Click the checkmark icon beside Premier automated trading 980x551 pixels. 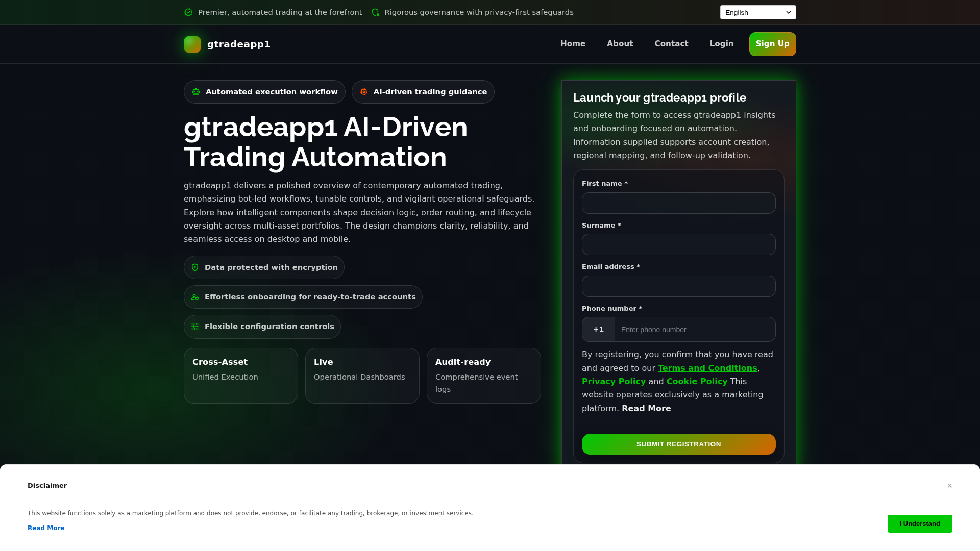point(188,12)
